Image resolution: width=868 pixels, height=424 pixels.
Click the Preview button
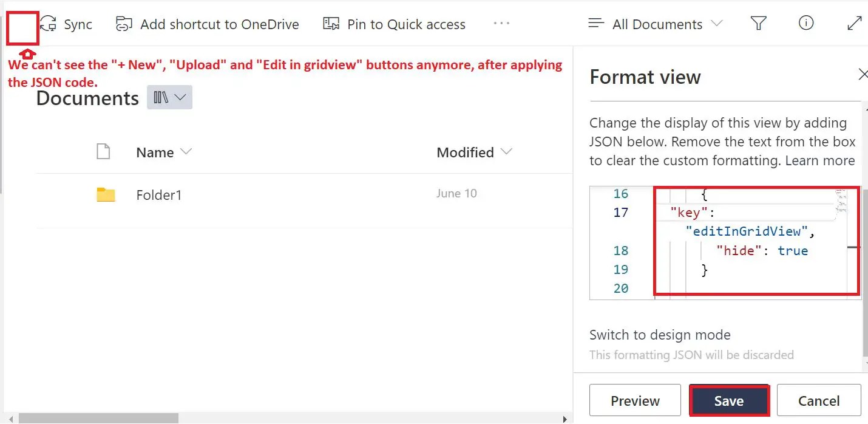(x=635, y=400)
